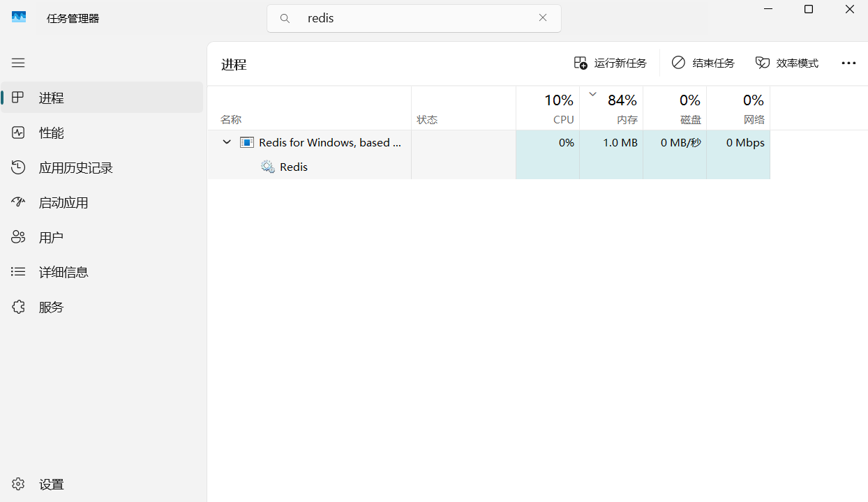Image resolution: width=868 pixels, height=502 pixels.
Task: Open the 进程 (Processes) page
Action: pos(102,98)
